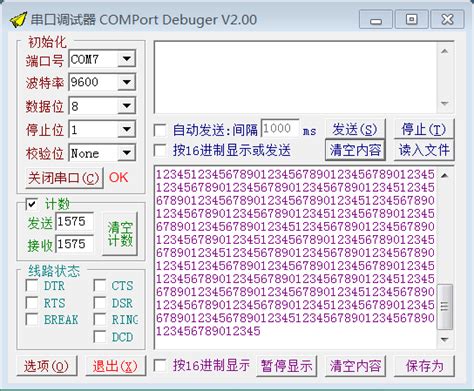Viewport: 474px width, 391px height.
Task: Open the 数据位 8 dropdown
Action: tap(127, 106)
